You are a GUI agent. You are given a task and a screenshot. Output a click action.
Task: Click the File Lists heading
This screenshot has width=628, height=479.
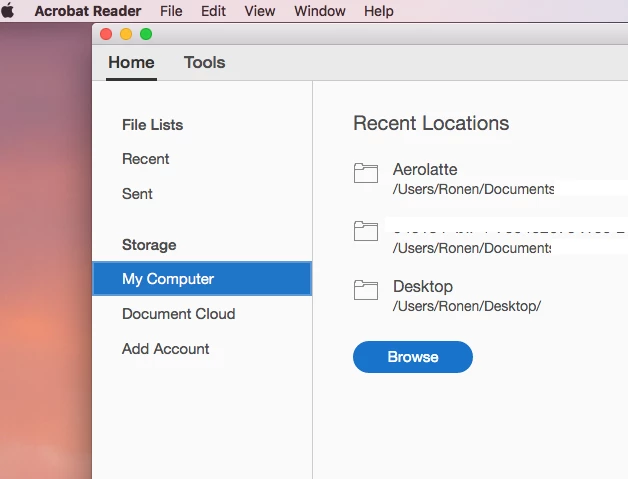click(153, 125)
